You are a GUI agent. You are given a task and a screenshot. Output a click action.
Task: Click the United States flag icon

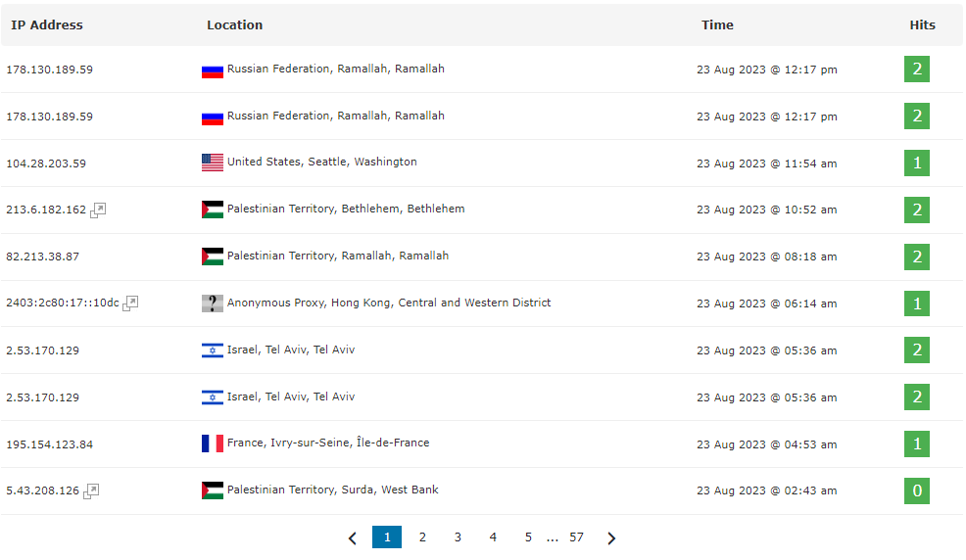(x=213, y=163)
